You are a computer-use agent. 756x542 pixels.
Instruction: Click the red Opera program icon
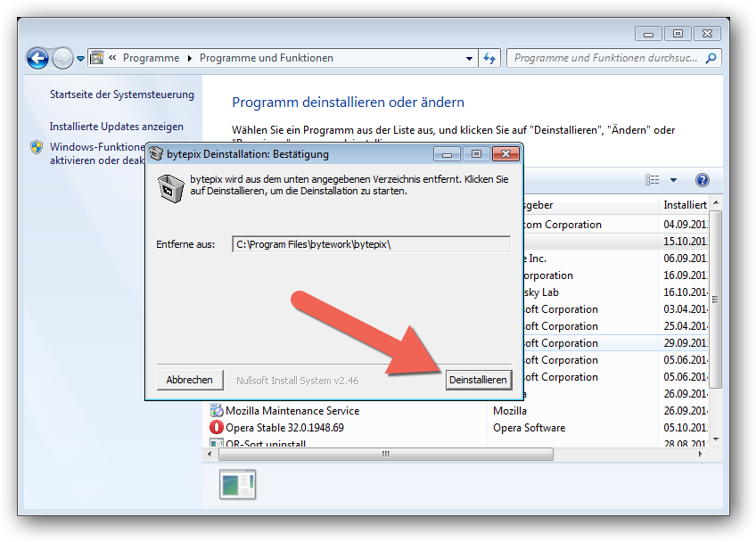coord(217,427)
